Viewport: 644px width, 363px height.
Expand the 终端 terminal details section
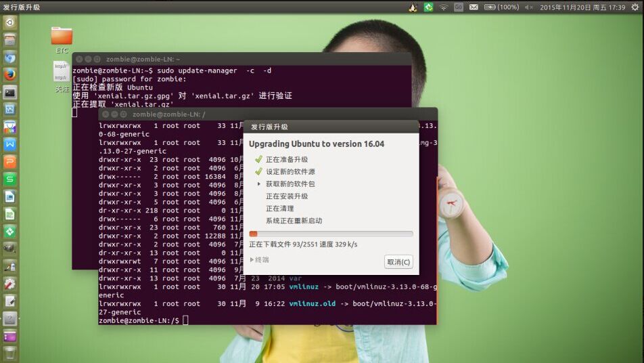(x=260, y=259)
